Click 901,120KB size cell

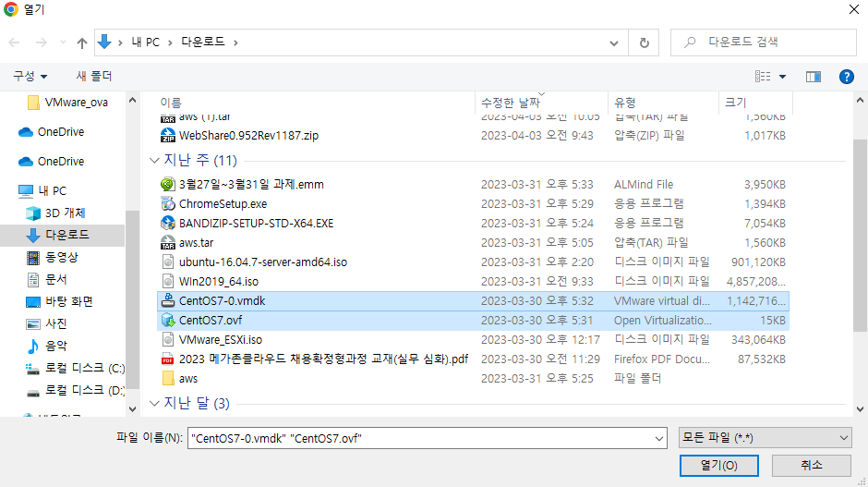[758, 262]
